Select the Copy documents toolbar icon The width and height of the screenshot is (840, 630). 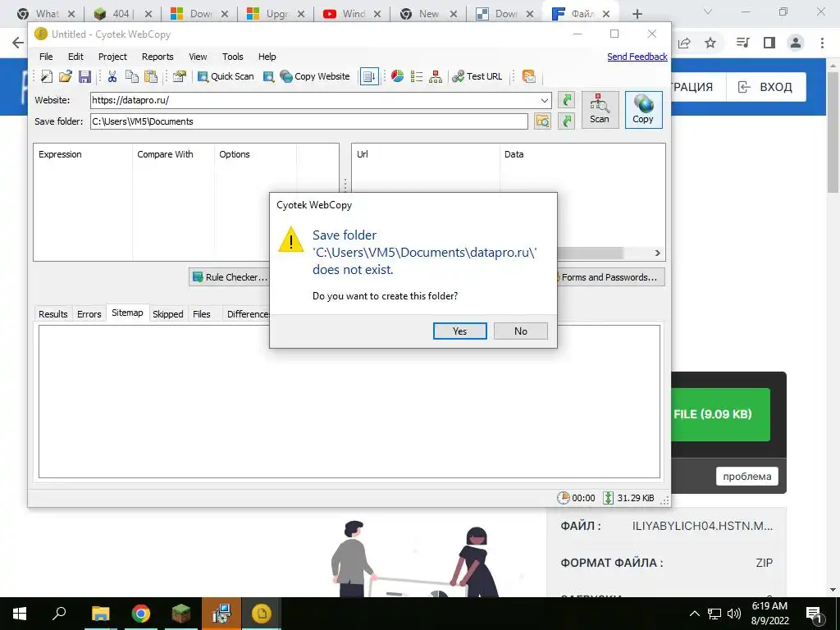(x=132, y=76)
